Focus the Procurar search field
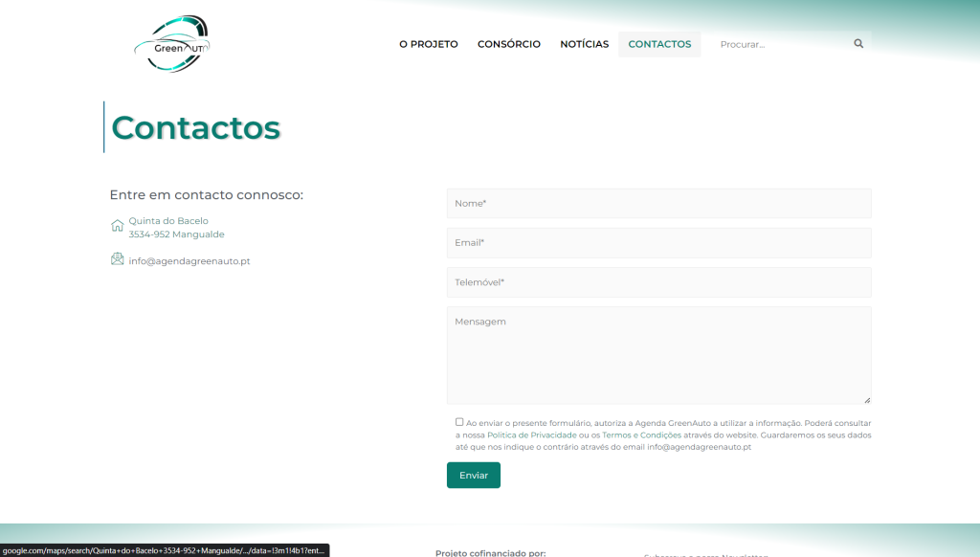Viewport: 980px width, 557px height. (780, 44)
